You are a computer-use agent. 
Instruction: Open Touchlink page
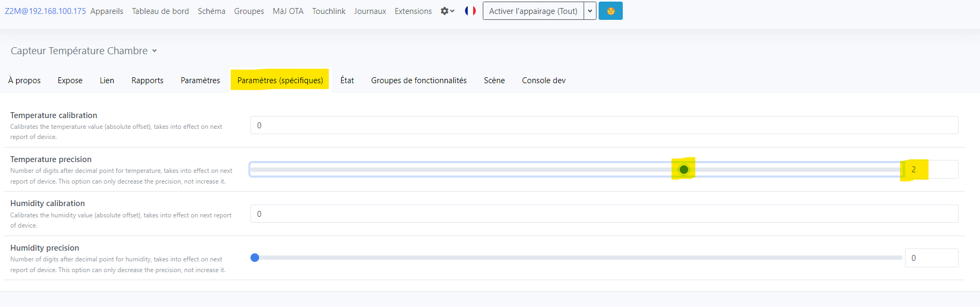pos(329,11)
